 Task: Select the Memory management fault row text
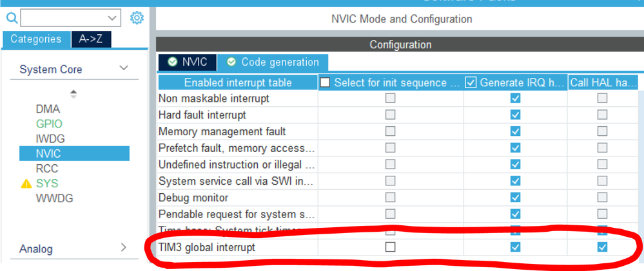(222, 131)
